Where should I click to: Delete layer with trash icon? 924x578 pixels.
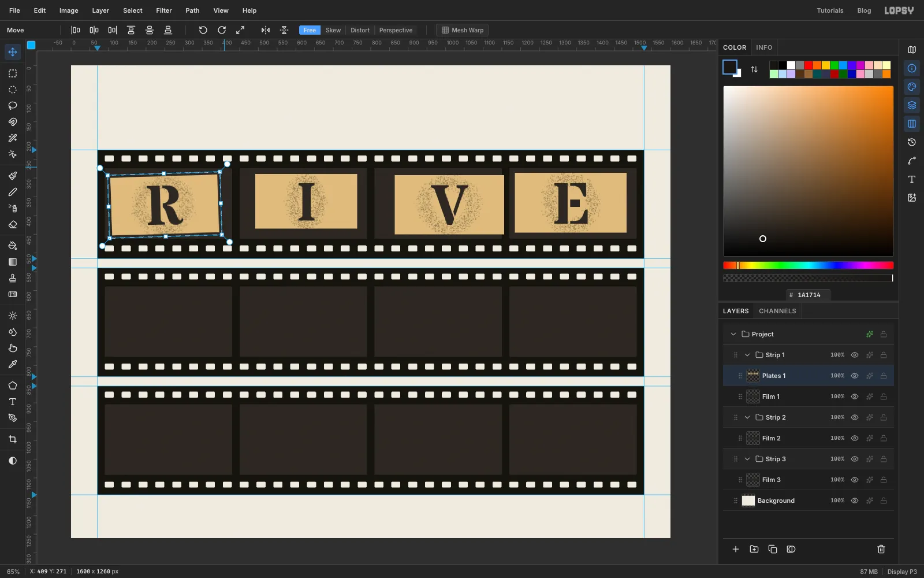[881, 549]
